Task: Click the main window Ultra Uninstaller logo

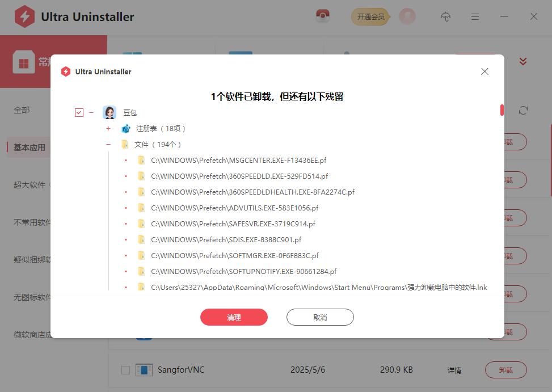Action: (x=24, y=16)
